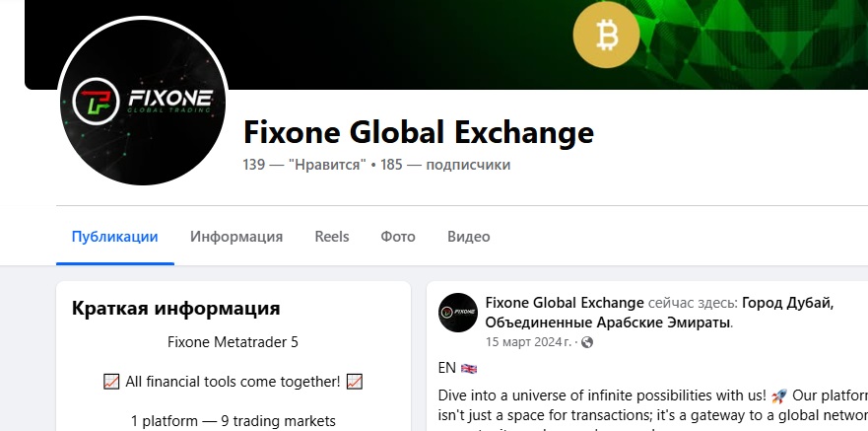Click chart emoji before "All financial tools"
Image resolution: width=868 pixels, height=431 pixels.
click(x=110, y=381)
